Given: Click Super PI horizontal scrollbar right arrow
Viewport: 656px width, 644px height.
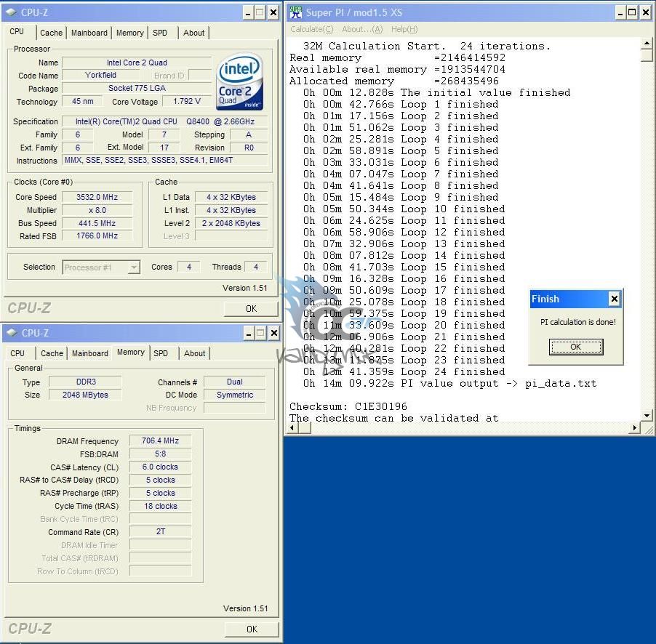Looking at the screenshot, I should [635, 427].
